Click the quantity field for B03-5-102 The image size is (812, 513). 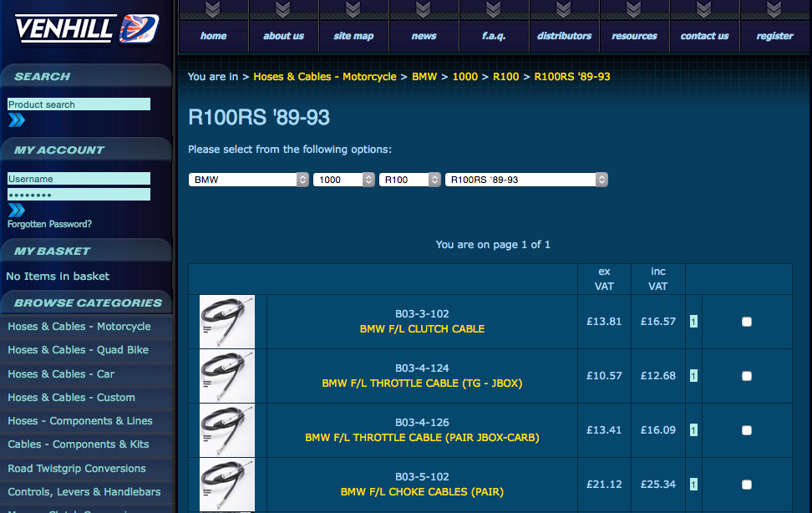click(693, 485)
